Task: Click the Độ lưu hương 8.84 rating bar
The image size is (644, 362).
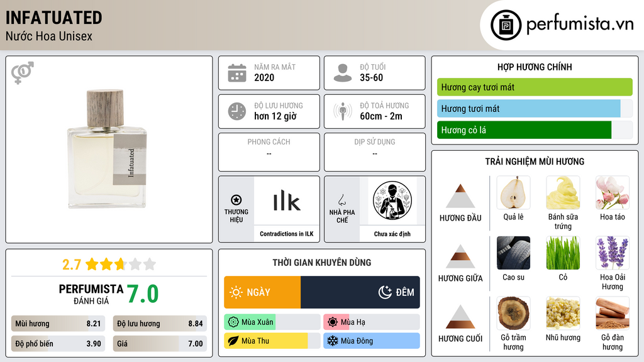Action: [x=160, y=324]
